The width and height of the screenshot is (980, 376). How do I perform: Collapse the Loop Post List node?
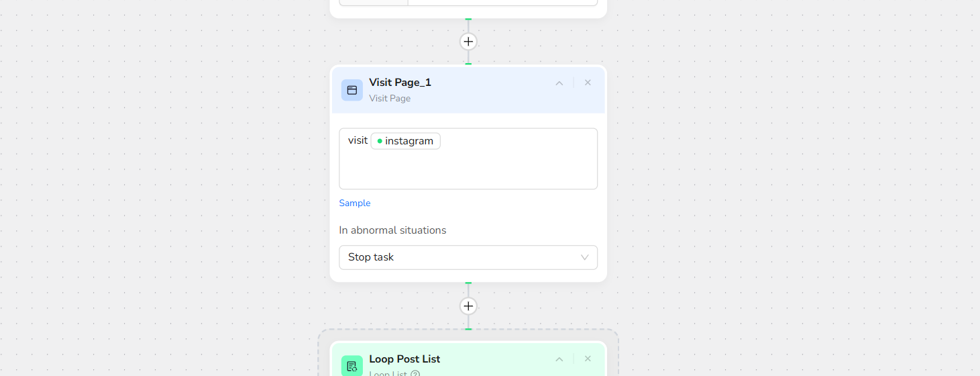point(559,359)
